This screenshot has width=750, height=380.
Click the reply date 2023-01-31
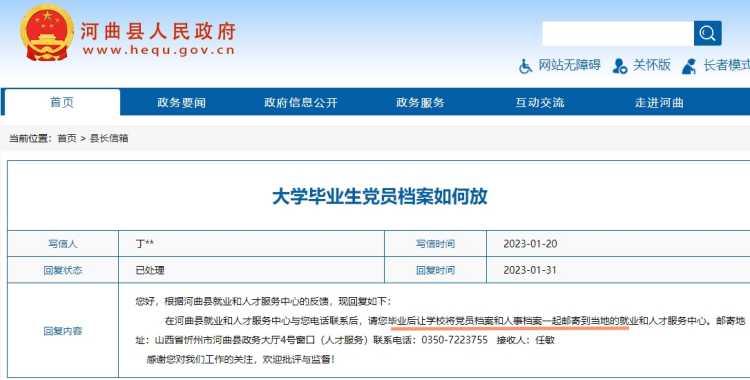530,270
